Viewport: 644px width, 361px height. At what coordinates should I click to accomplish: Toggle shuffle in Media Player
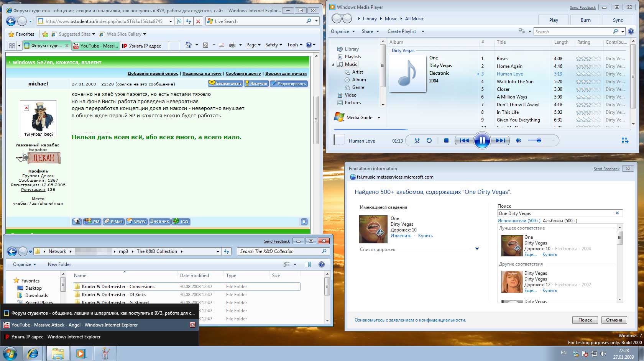pyautogui.click(x=417, y=141)
